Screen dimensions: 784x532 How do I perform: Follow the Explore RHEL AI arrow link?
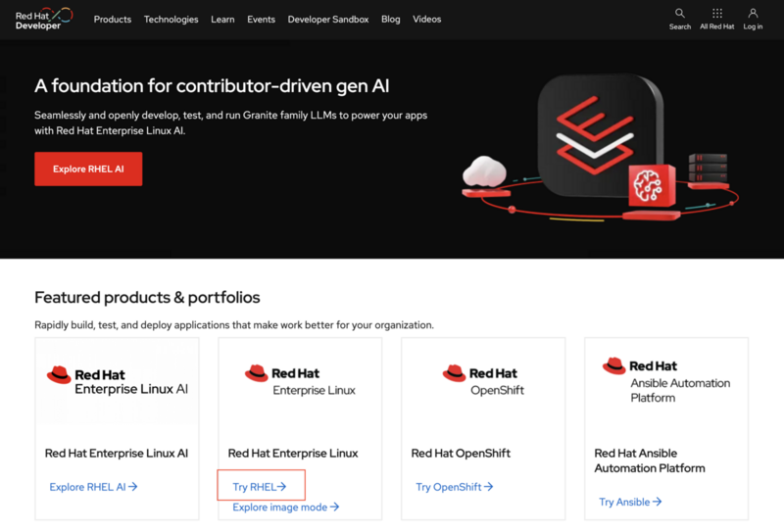[x=93, y=487]
